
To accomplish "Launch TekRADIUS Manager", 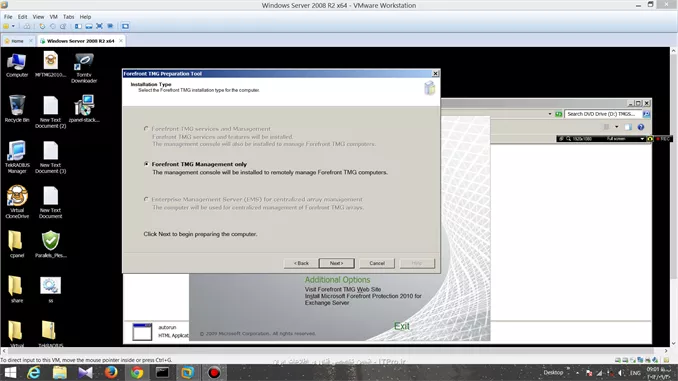I will [17, 157].
